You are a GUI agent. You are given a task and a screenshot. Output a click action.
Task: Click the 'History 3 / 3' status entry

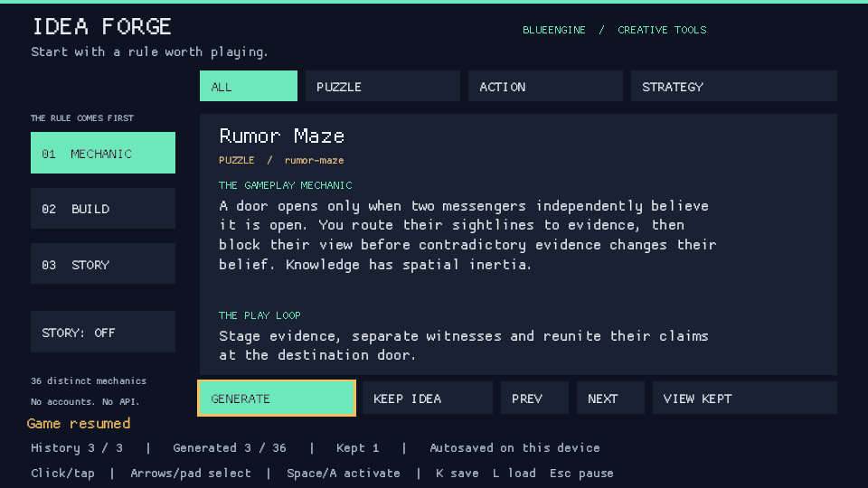point(77,448)
